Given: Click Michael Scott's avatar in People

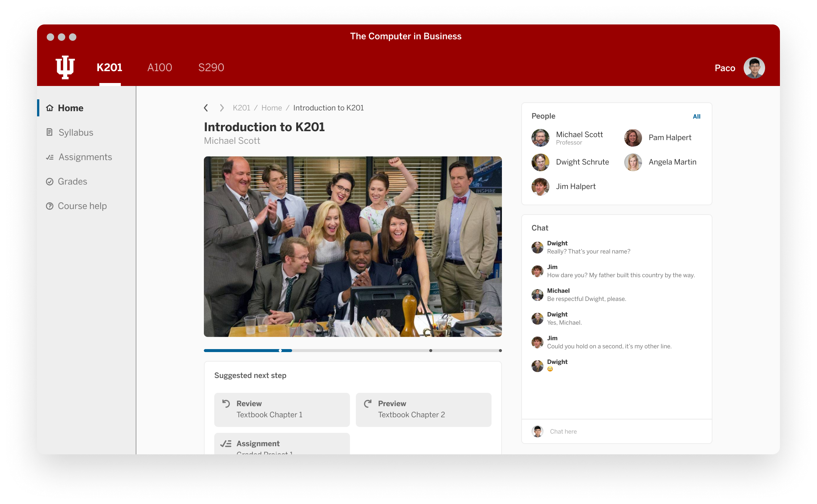Looking at the screenshot, I should tap(540, 138).
